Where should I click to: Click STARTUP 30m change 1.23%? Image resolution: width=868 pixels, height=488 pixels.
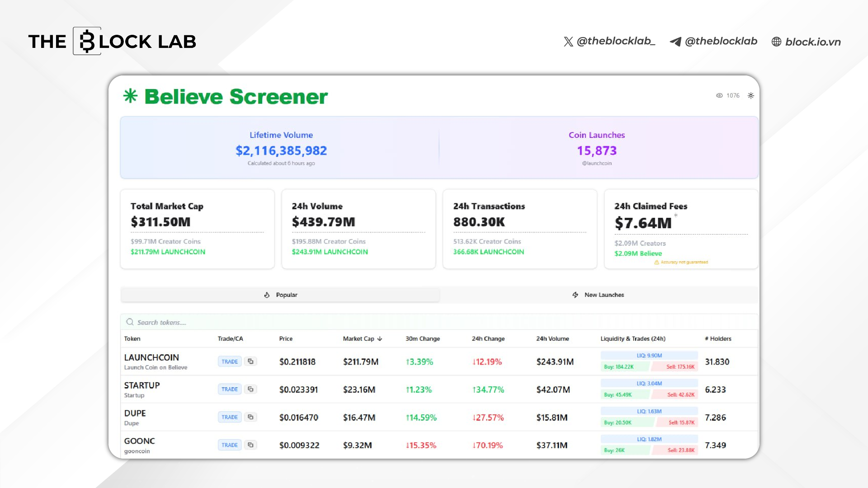(419, 389)
